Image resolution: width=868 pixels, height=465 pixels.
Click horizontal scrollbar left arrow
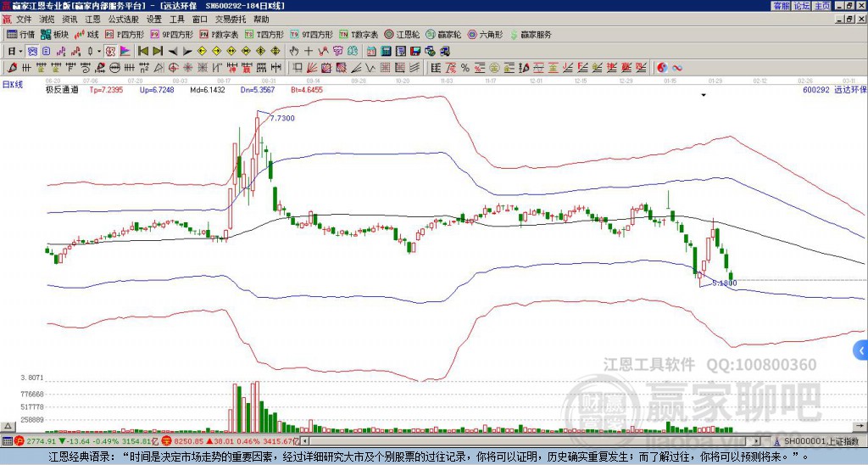click(304, 441)
